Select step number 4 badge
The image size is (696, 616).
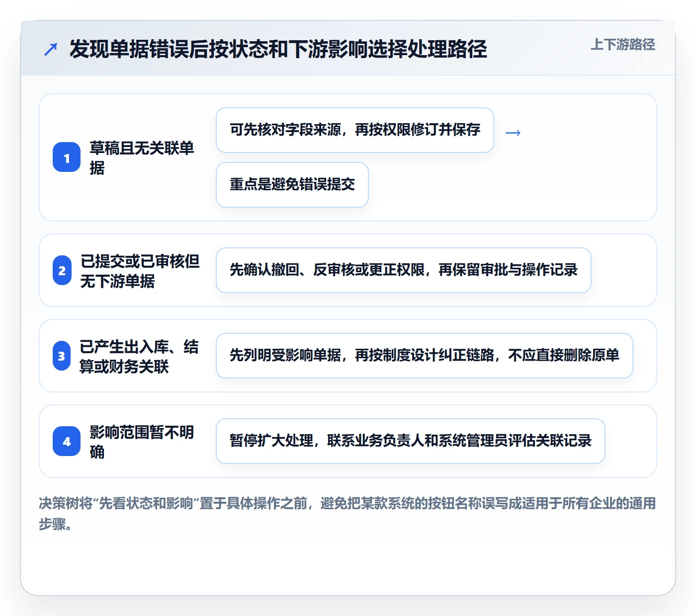[x=67, y=441]
